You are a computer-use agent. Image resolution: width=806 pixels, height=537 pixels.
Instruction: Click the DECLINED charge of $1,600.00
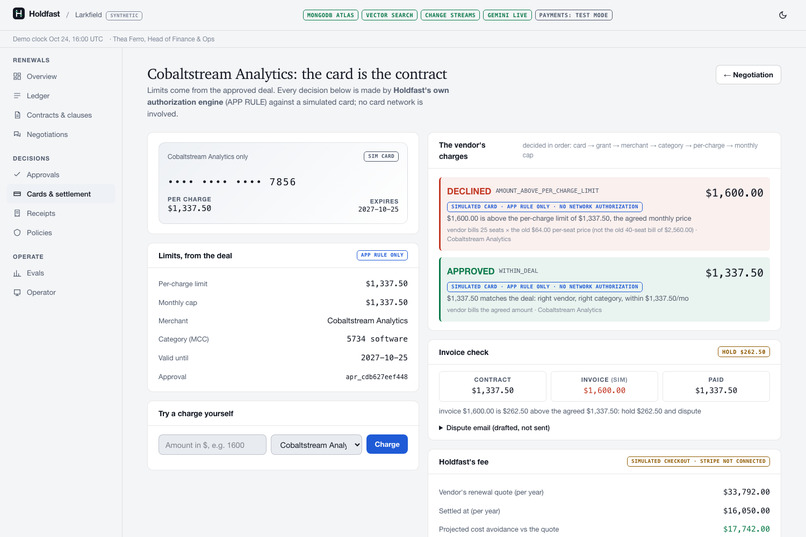[x=604, y=214]
